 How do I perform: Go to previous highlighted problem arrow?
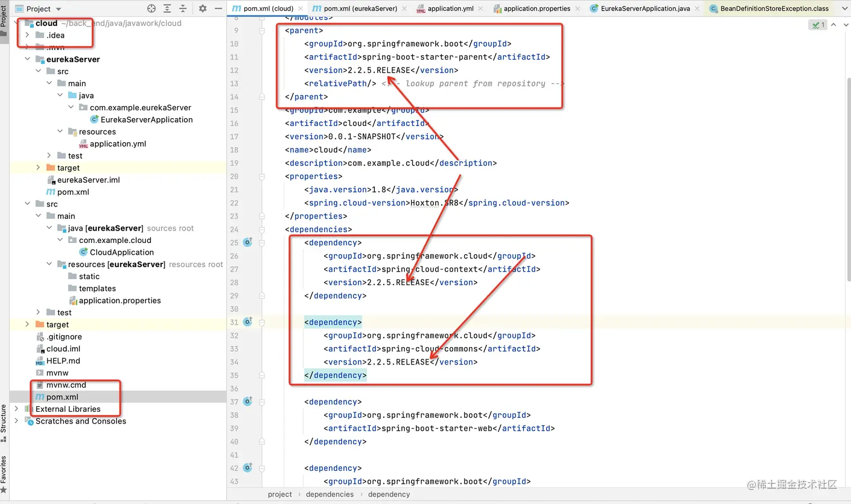coord(834,25)
